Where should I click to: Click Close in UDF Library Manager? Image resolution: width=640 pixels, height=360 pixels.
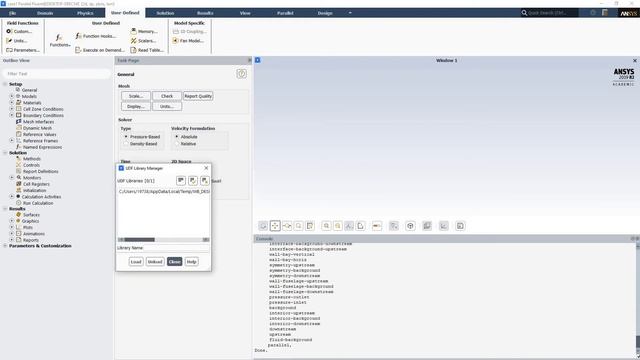click(x=174, y=262)
